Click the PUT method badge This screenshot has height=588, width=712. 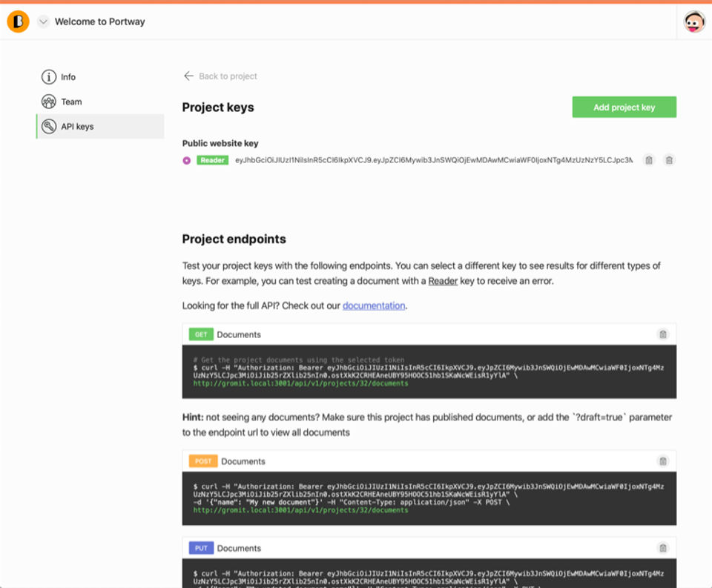(201, 548)
